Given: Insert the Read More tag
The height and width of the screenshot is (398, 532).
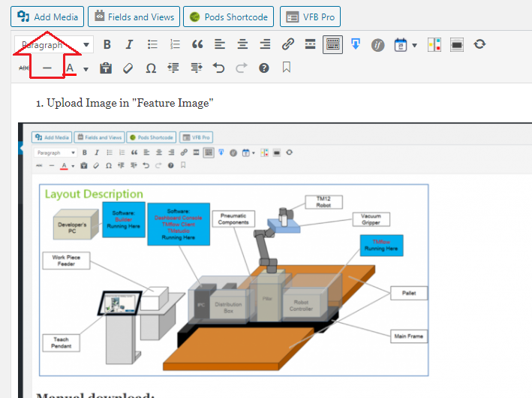Looking at the screenshot, I should (310, 44).
